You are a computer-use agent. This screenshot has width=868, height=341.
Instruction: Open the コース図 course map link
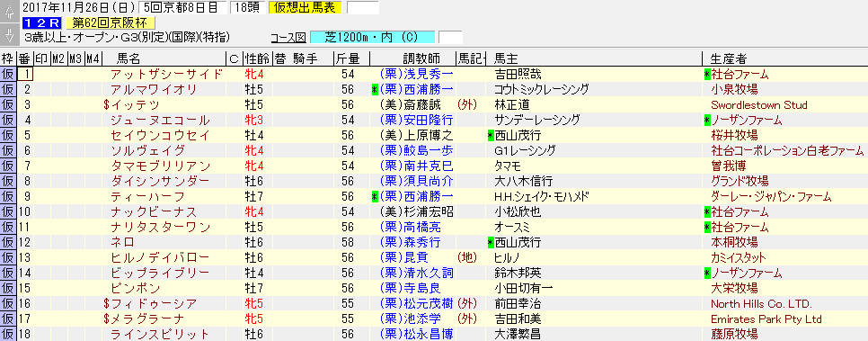coord(288,38)
